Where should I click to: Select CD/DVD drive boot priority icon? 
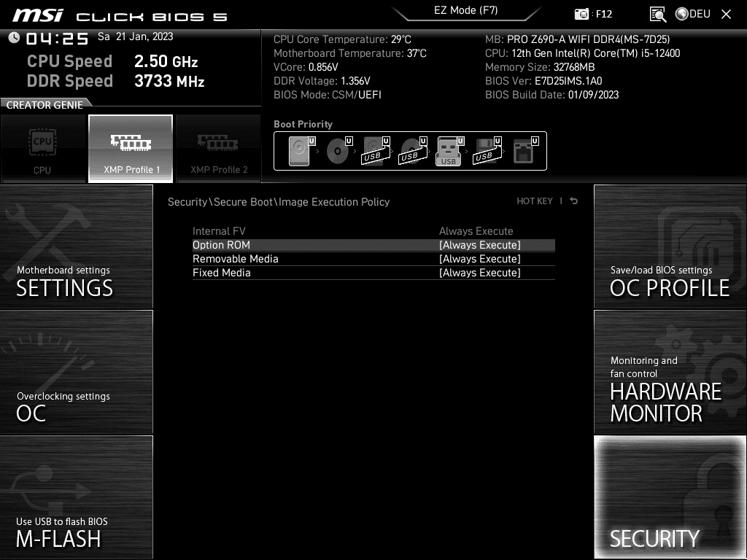338,151
